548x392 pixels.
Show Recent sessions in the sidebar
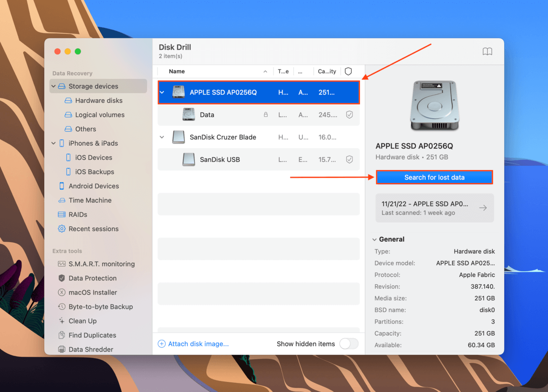93,228
